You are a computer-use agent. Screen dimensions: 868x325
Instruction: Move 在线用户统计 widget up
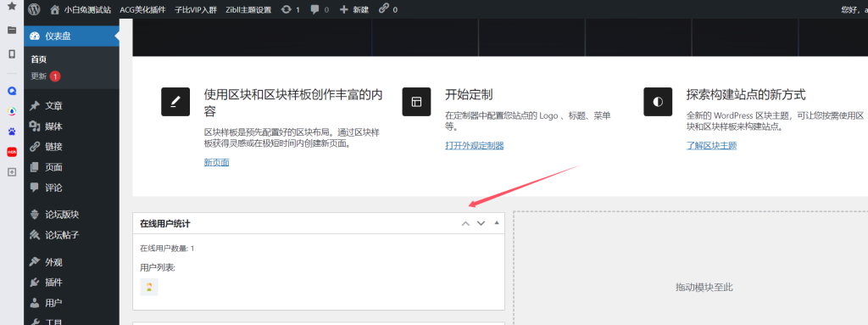click(465, 223)
